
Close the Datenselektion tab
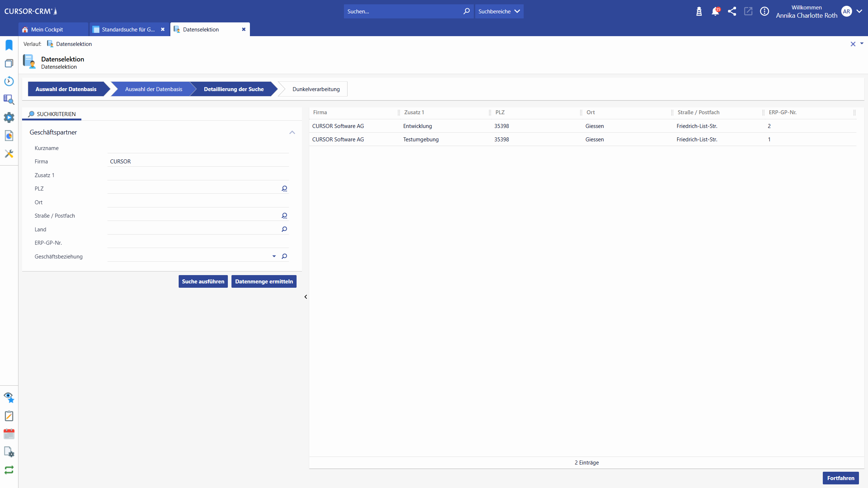coord(244,29)
